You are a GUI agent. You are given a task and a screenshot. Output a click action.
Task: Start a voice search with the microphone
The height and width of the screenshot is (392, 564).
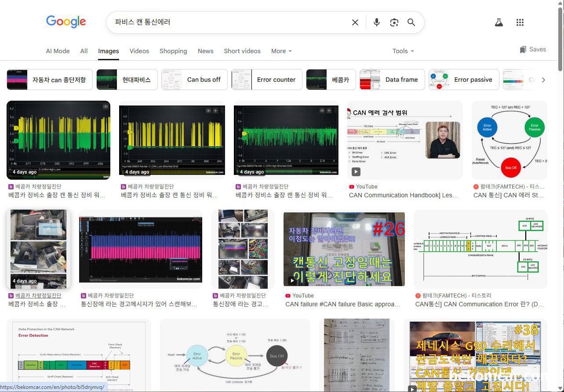click(x=376, y=22)
